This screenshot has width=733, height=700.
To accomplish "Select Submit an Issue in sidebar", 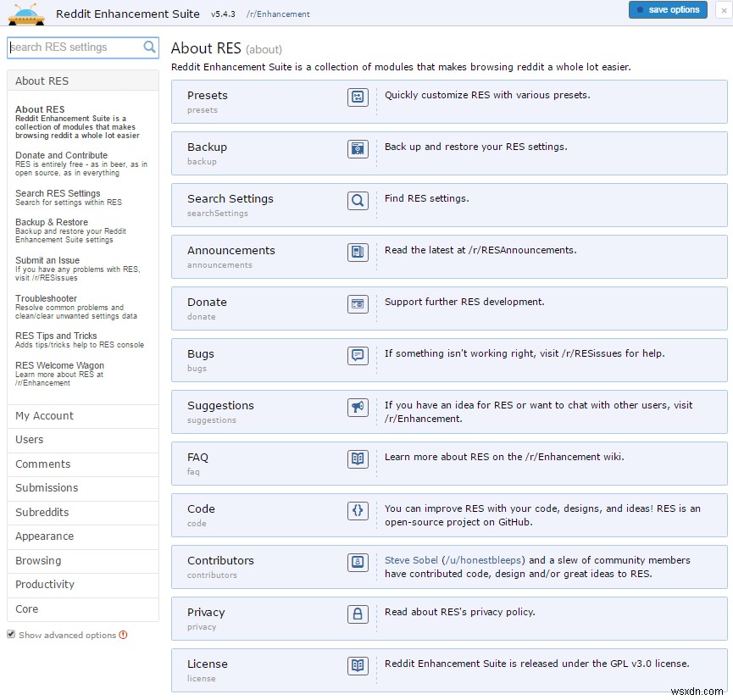I will coord(78,269).
